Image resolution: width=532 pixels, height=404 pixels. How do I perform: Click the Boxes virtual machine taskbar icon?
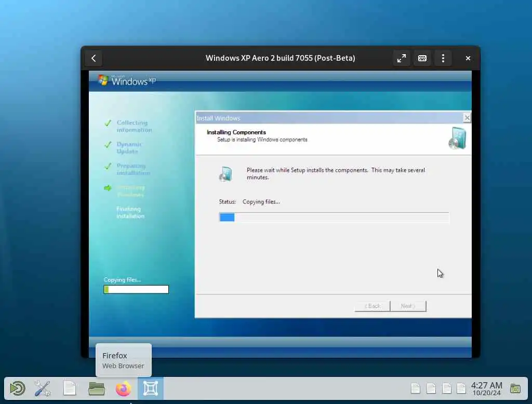150,388
